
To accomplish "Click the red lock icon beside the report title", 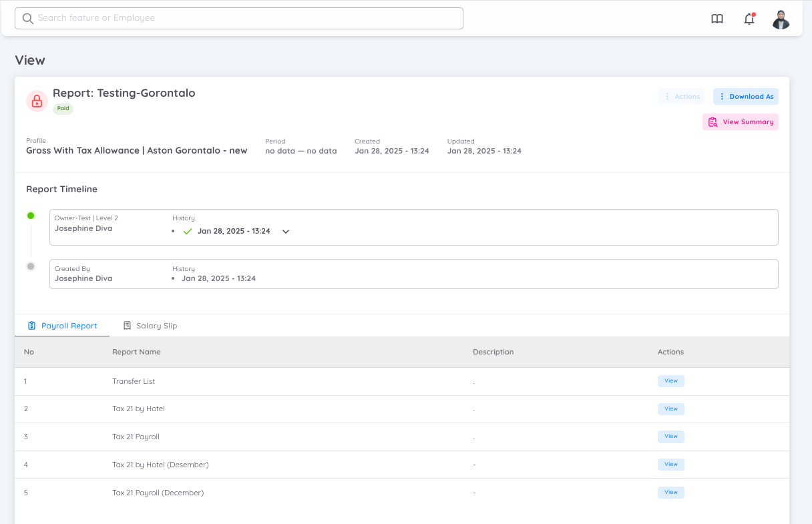I will (x=37, y=101).
